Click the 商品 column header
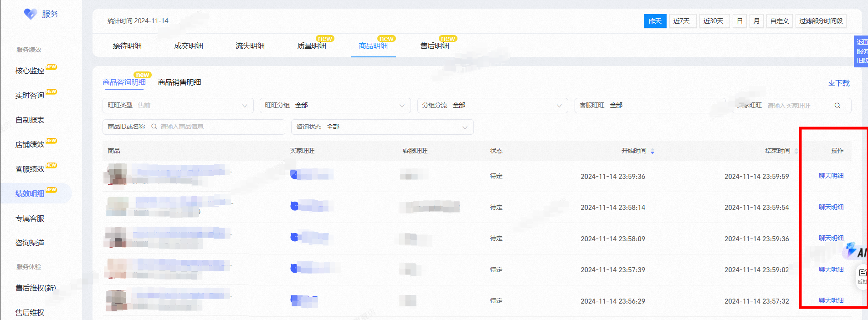Screen dimensions: 868x320 [114, 151]
